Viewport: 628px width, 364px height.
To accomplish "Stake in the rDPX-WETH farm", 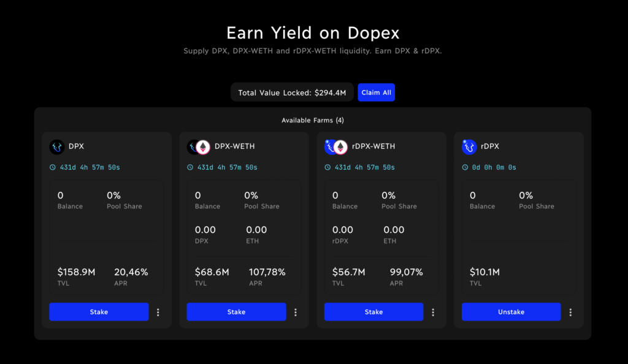I will [x=373, y=312].
